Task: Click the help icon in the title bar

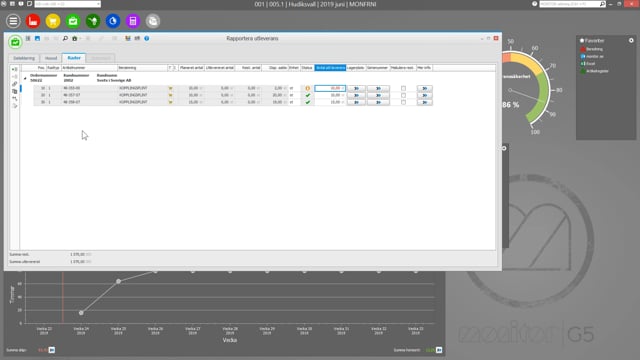Action: 534,4
